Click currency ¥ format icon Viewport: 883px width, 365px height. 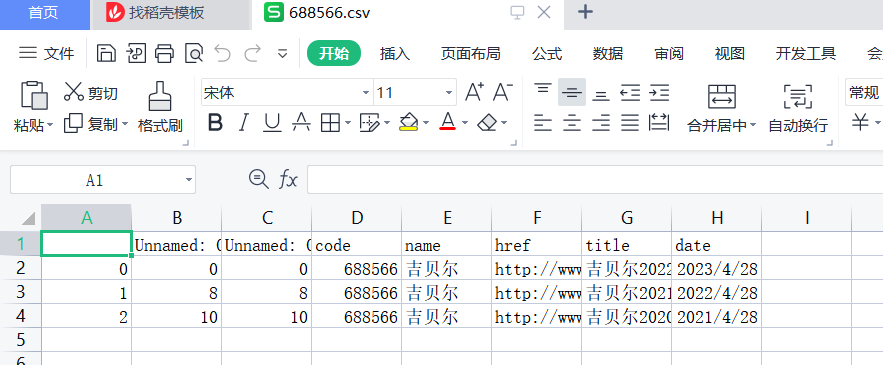click(x=860, y=122)
